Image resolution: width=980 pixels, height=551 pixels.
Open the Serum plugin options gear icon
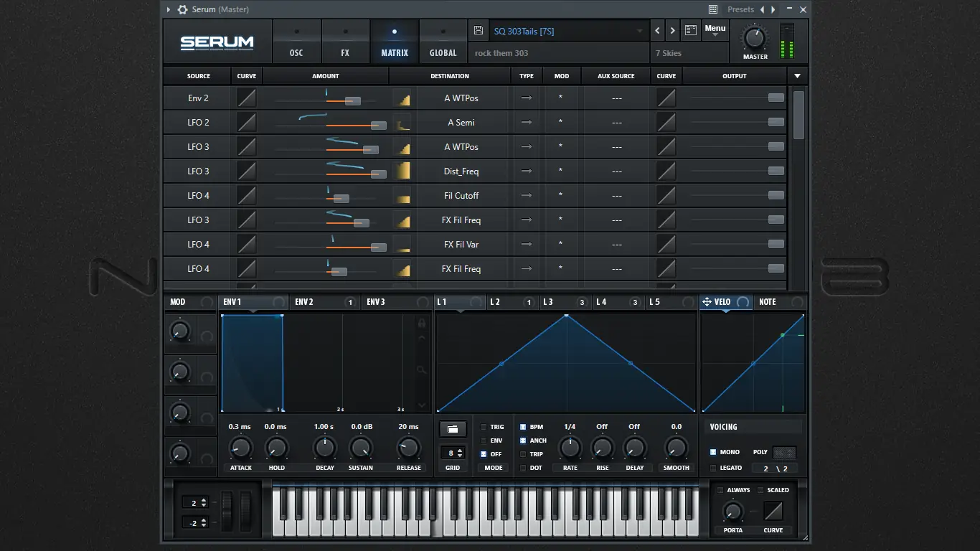(x=182, y=9)
